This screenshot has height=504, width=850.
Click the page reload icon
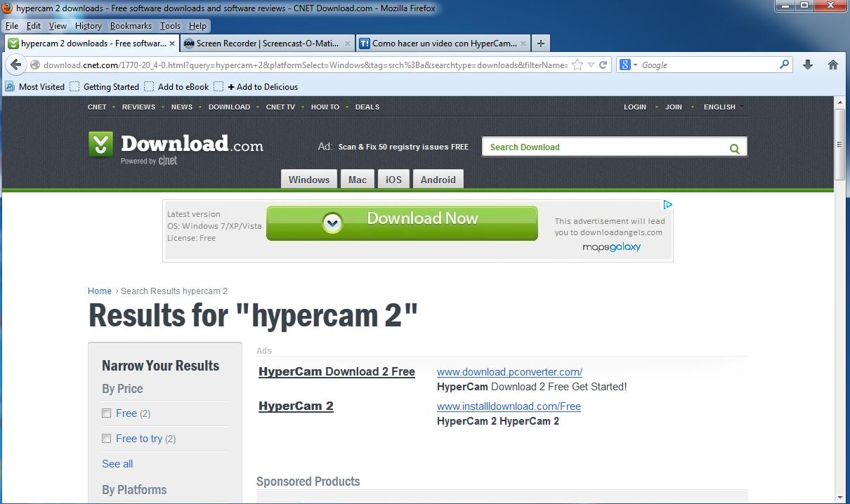(603, 65)
